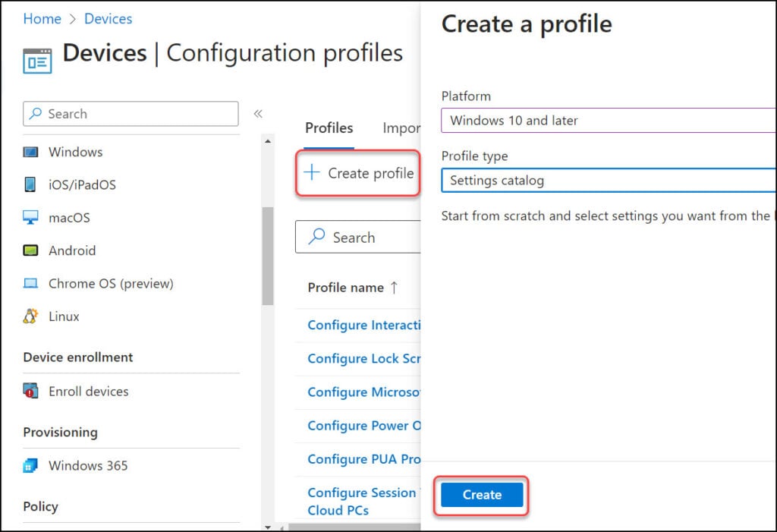Click the Enroll devices icon

(30, 391)
